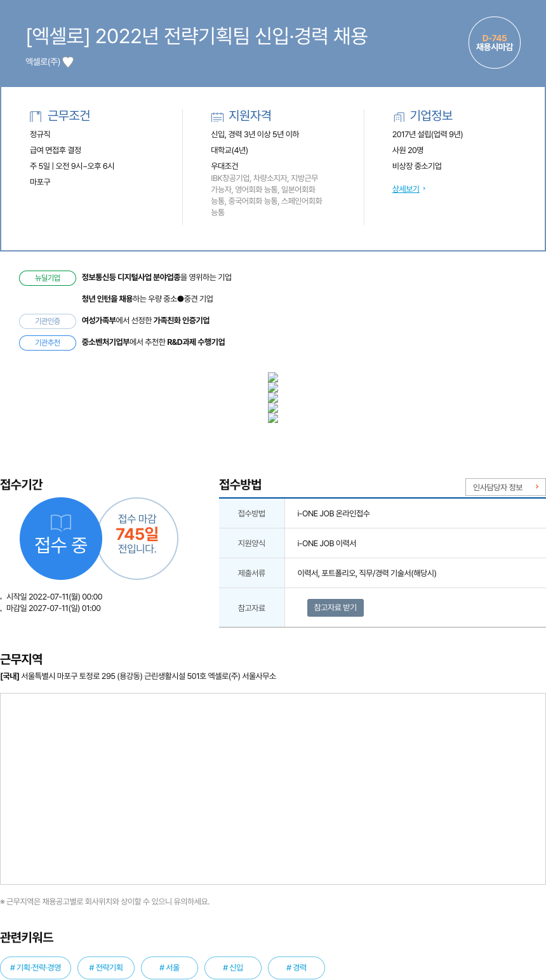Click the 정규직 employment type text

(x=40, y=135)
